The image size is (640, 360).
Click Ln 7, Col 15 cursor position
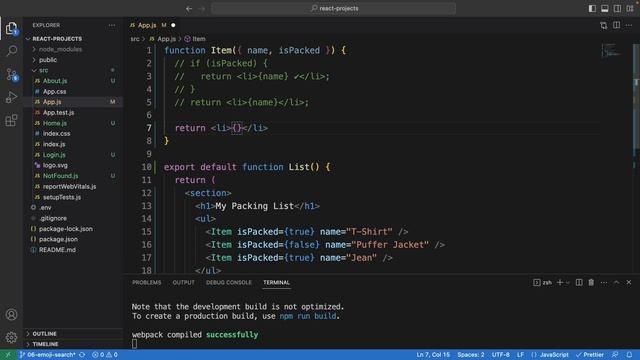coord(433,355)
